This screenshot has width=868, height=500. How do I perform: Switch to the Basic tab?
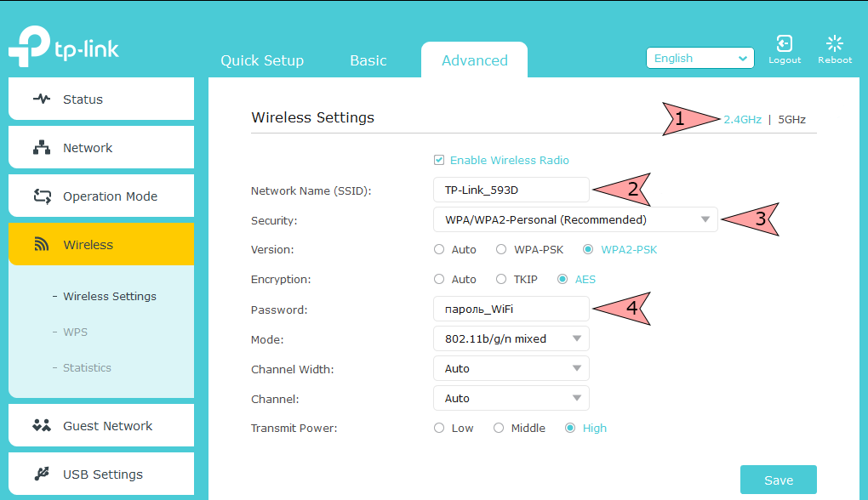click(368, 60)
